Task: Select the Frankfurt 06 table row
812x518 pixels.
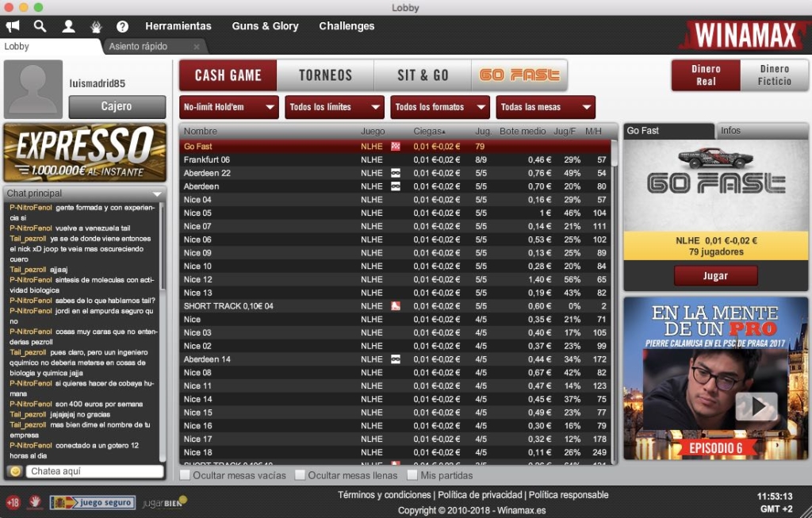Action: (395, 159)
